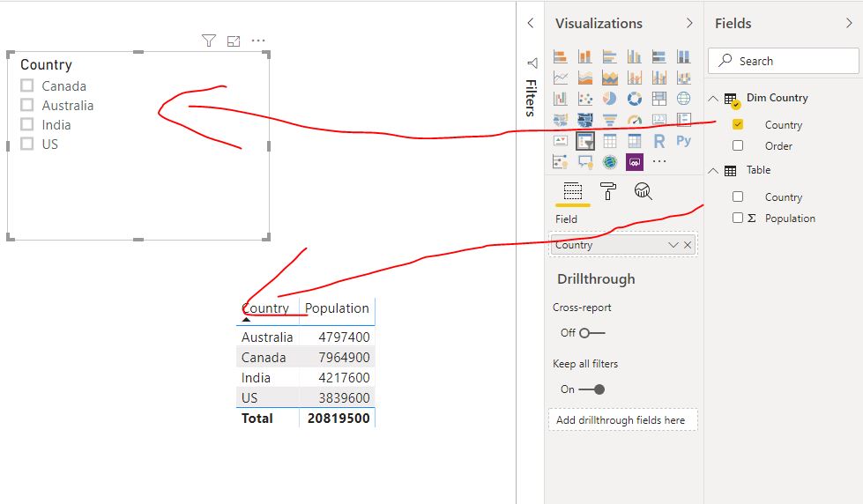Click the population value 7964900
Image resolution: width=863 pixels, height=504 pixels.
[344, 358]
